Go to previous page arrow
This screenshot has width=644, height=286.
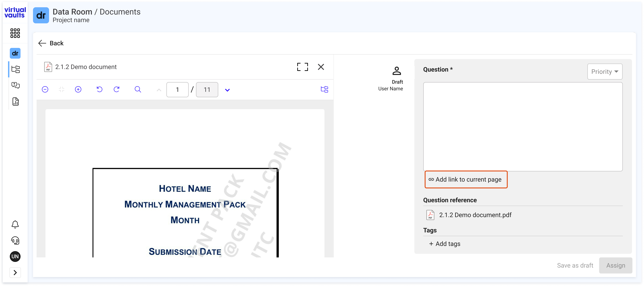pos(159,90)
